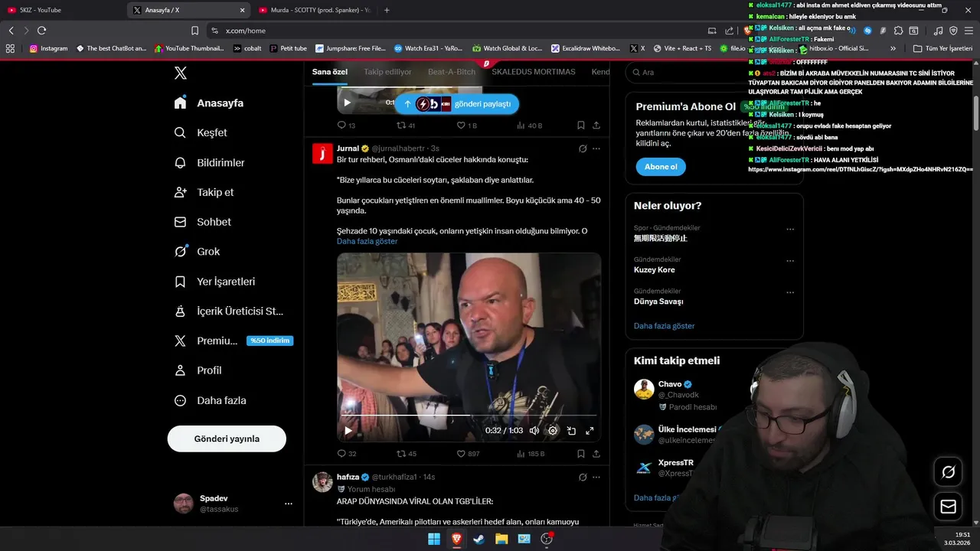Click Gönderi yayınla button
Image resolution: width=980 pixels, height=551 pixels.
227,439
